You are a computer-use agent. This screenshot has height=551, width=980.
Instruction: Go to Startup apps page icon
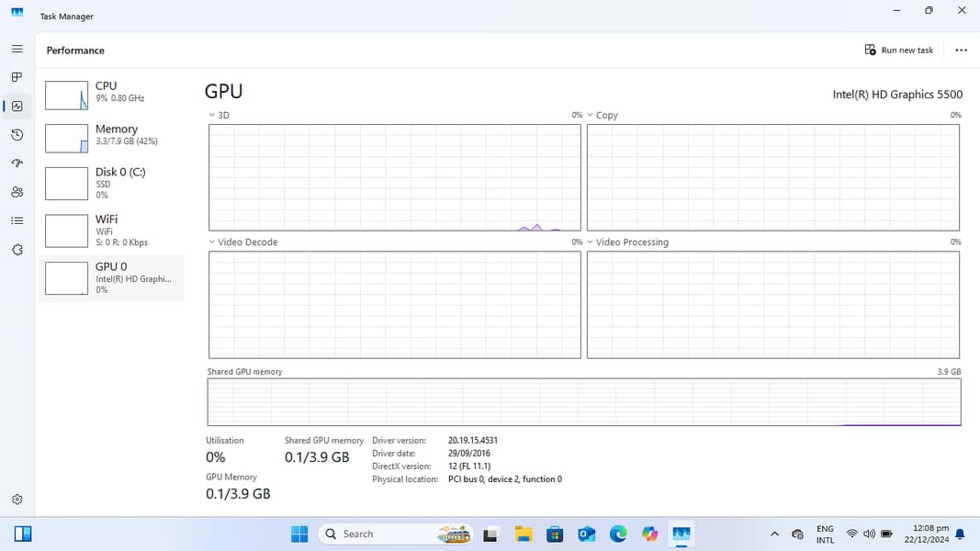(x=17, y=163)
